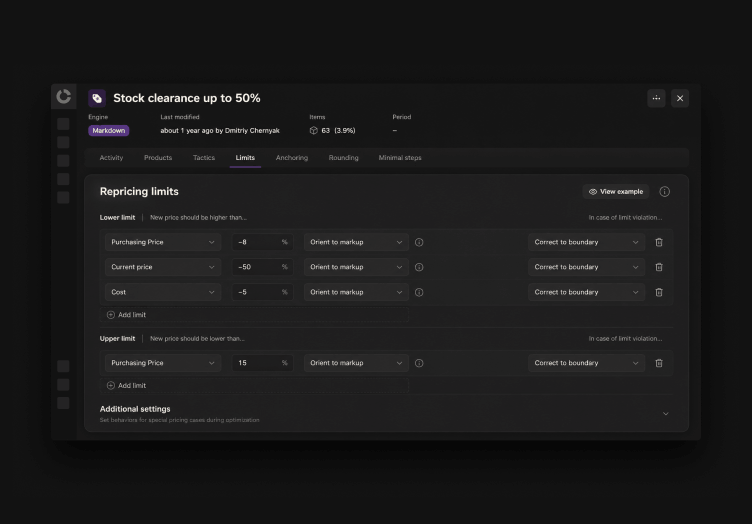Viewport: 752px width, 524px height.
Task: Open Correct to boundary dropdown in Current price row
Action: coord(587,267)
